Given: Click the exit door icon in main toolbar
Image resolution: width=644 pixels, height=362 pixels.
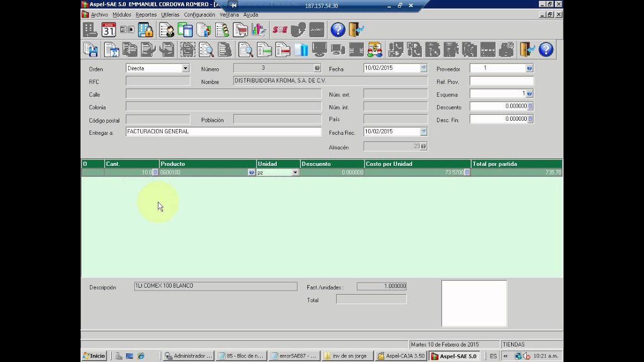Looking at the screenshot, I should [356, 30].
